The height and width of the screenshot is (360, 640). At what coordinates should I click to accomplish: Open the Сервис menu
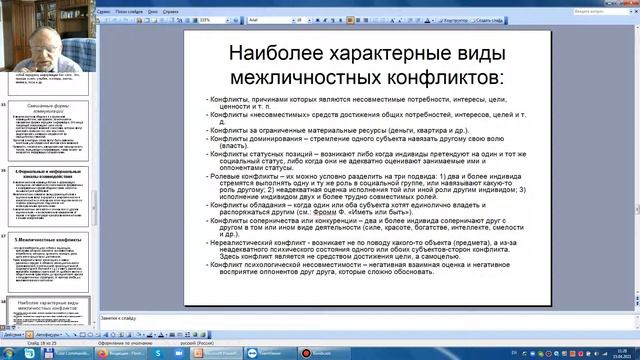103,12
